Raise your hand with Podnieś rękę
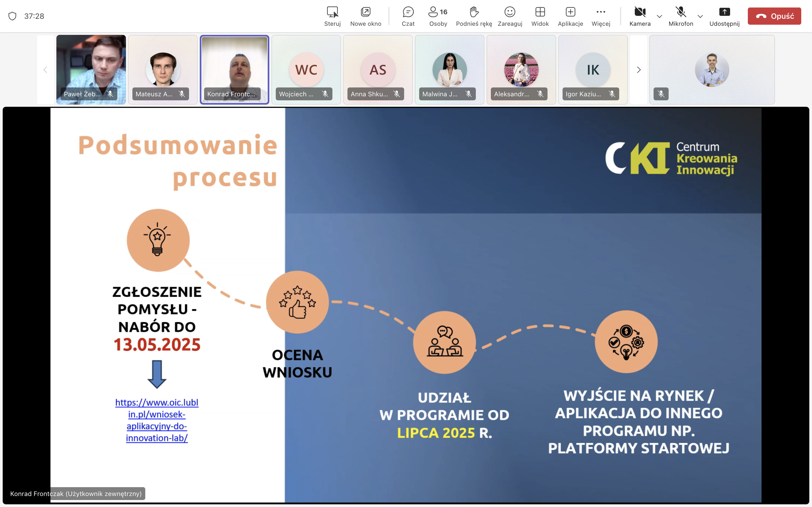 tap(474, 16)
